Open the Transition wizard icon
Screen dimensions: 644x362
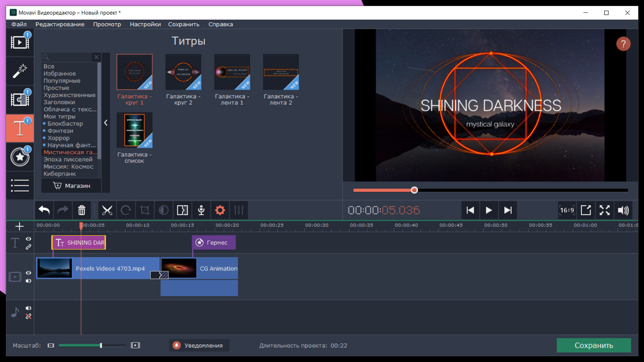click(x=182, y=210)
